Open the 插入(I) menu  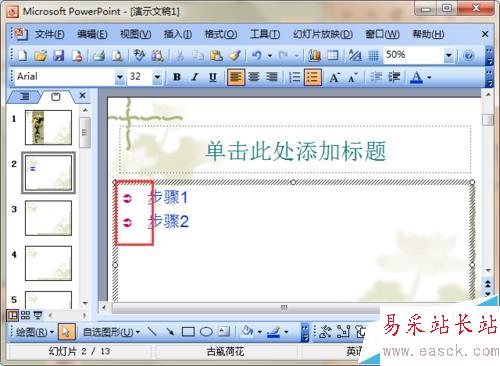(177, 34)
